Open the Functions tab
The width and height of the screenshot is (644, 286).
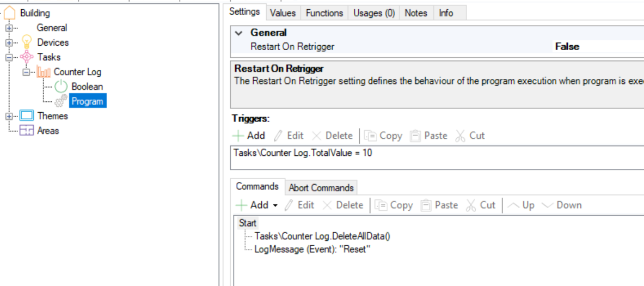click(x=324, y=13)
